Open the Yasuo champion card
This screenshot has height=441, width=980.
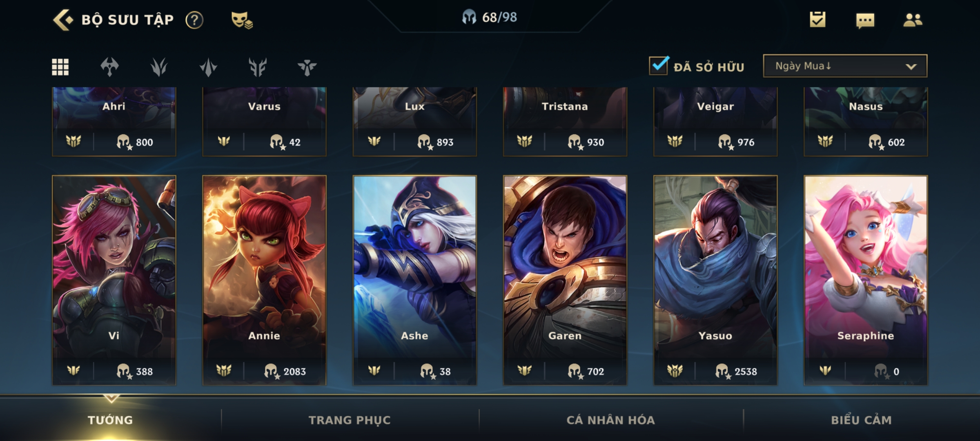pos(715,280)
